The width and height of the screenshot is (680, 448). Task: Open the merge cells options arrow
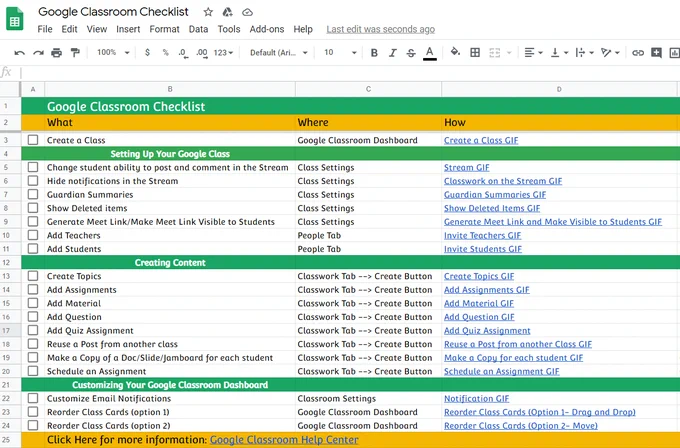point(509,53)
